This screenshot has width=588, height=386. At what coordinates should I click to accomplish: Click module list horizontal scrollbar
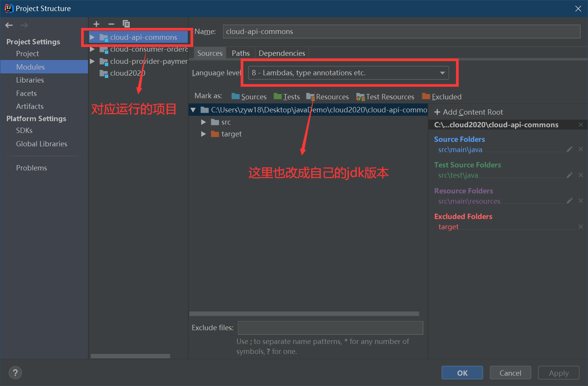point(130,356)
